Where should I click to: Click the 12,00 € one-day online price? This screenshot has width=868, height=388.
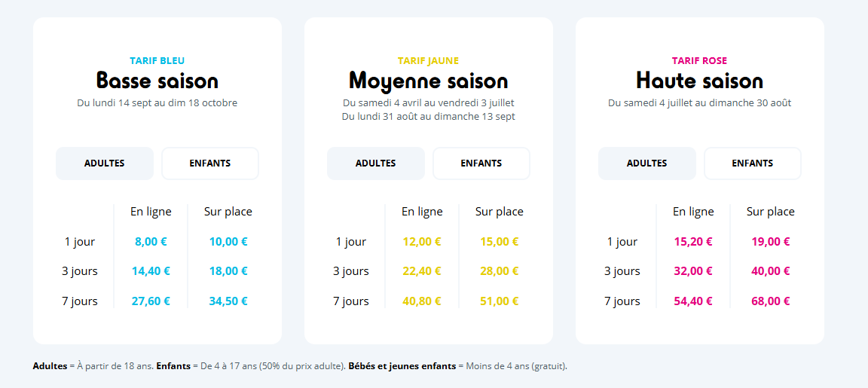pos(422,242)
